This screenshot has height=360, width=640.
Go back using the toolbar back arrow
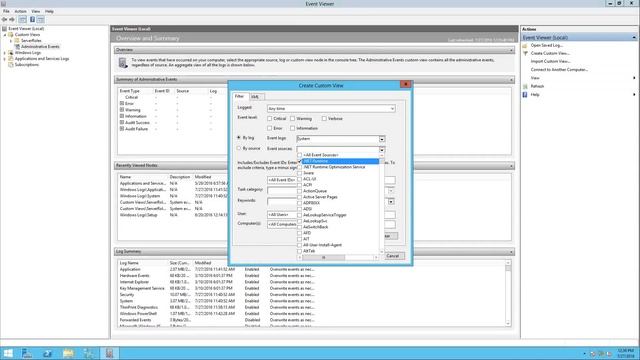(4, 20)
